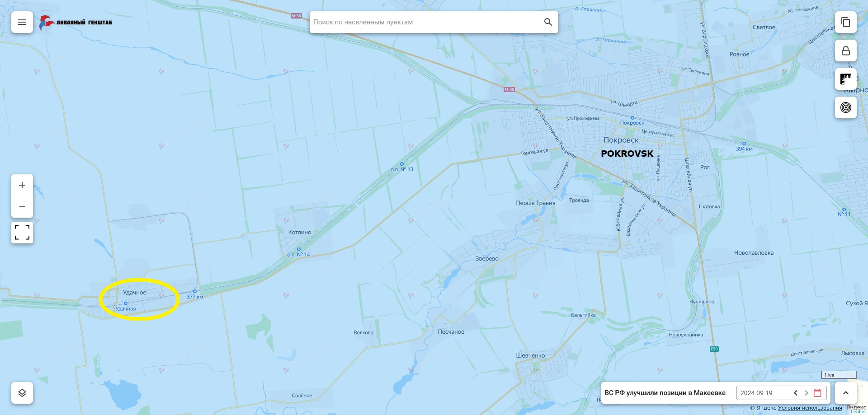Viewport: 868px width, 415px height.
Task: Go to the previous date
Action: pos(796,393)
